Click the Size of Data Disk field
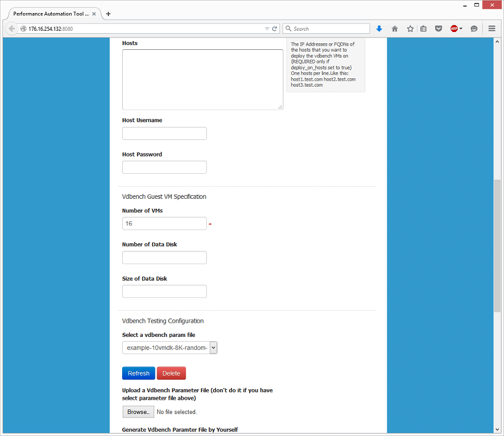Screen dimensions: 504x436 pos(164,291)
